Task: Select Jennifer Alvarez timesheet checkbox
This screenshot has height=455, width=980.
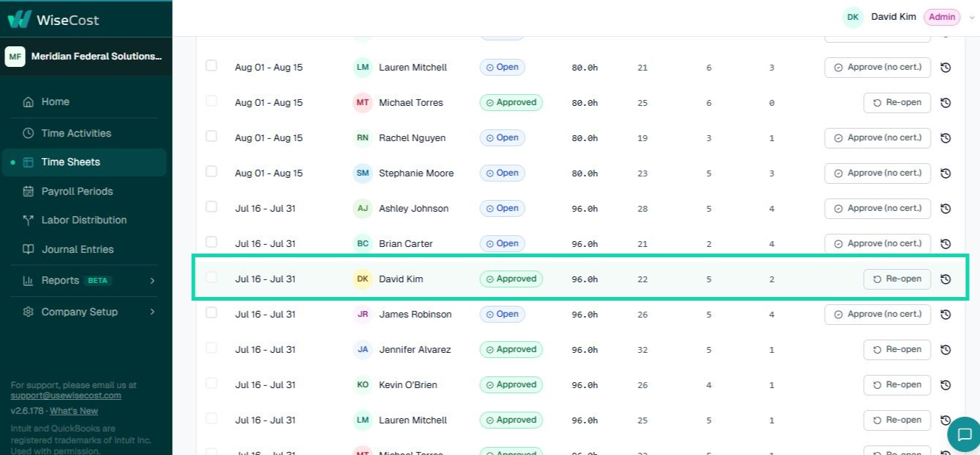Action: pyautogui.click(x=212, y=348)
